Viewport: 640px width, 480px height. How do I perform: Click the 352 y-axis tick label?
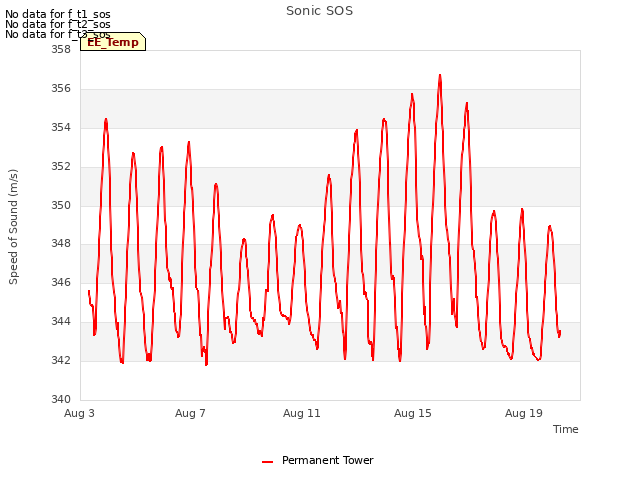click(x=61, y=166)
